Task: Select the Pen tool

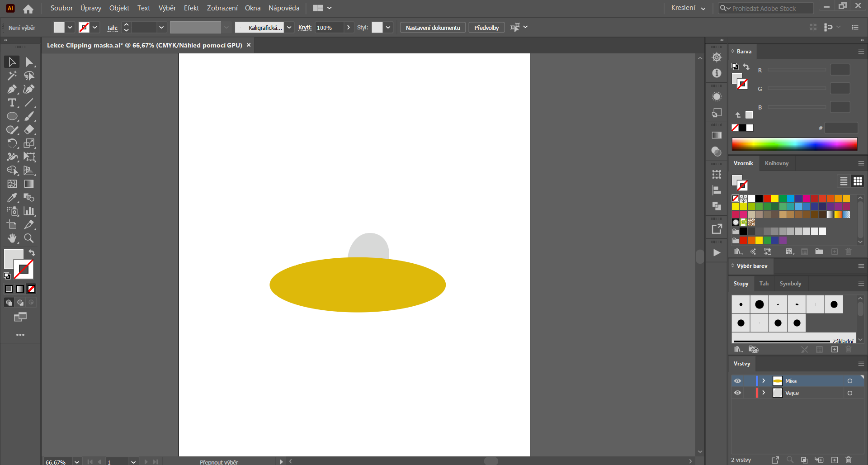Action: (x=11, y=89)
